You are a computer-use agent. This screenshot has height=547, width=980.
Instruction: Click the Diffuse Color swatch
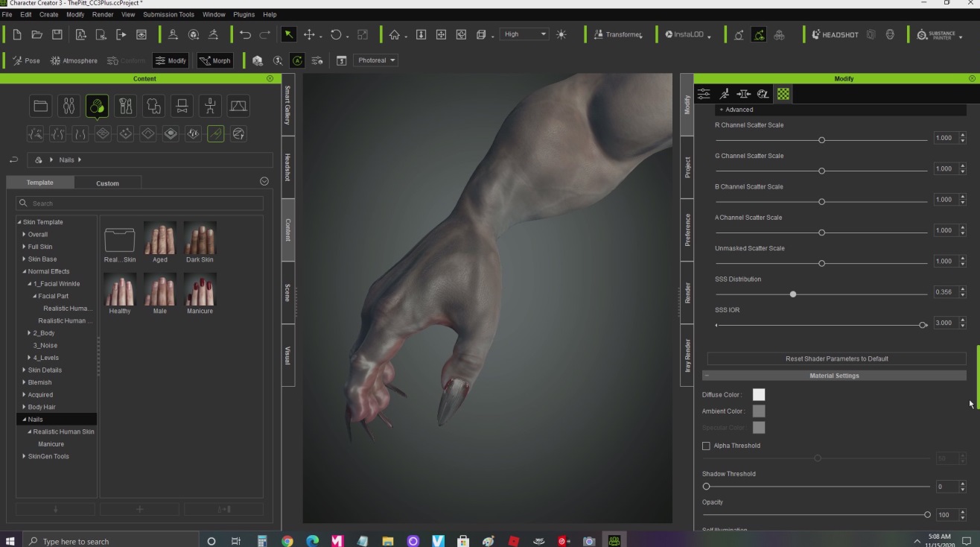point(759,395)
